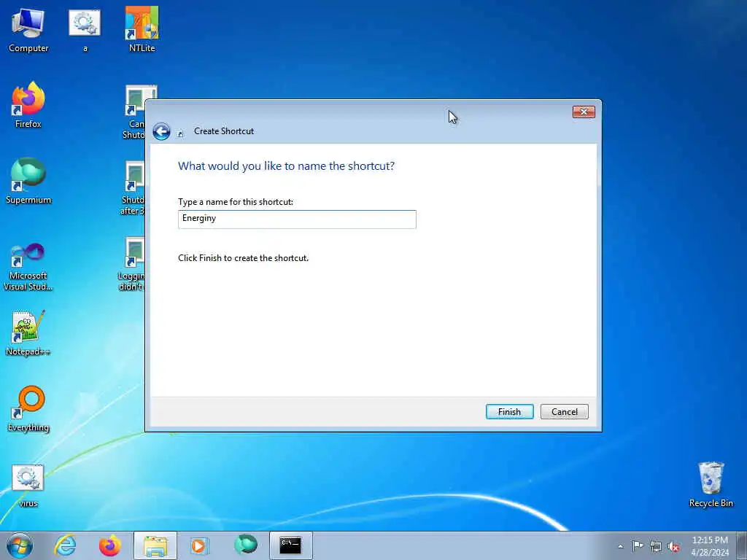Viewport: 747px width, 560px height.
Task: Select the desktop icon named a
Action: 85,30
